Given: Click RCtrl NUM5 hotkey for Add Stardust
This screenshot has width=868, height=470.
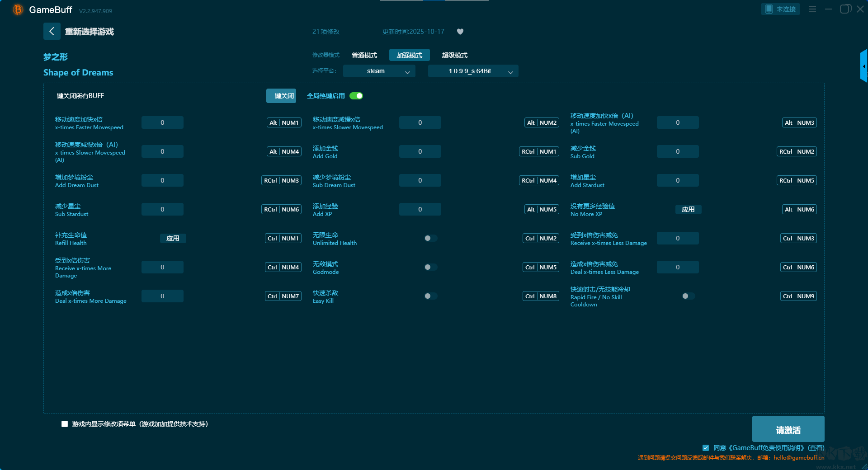Looking at the screenshot, I should click(797, 180).
